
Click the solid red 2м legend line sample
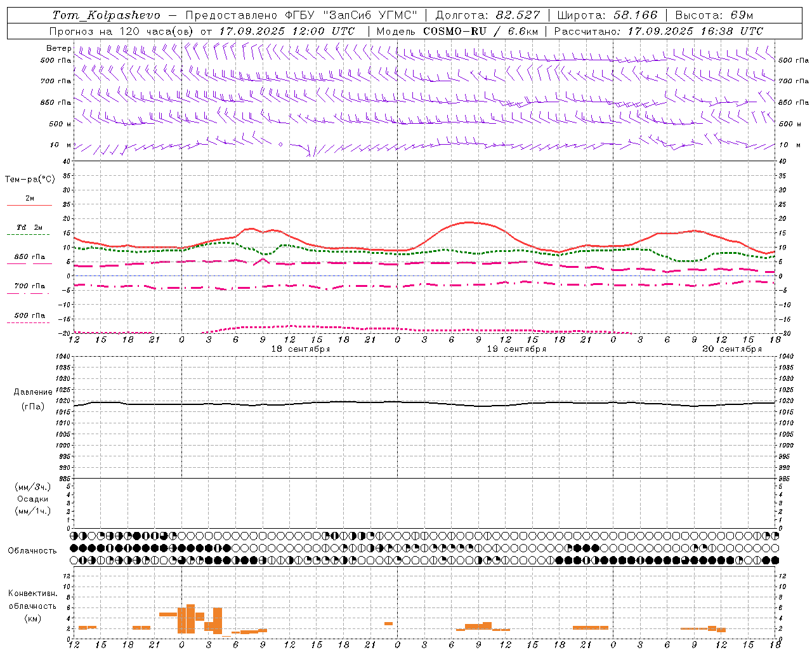click(x=29, y=205)
